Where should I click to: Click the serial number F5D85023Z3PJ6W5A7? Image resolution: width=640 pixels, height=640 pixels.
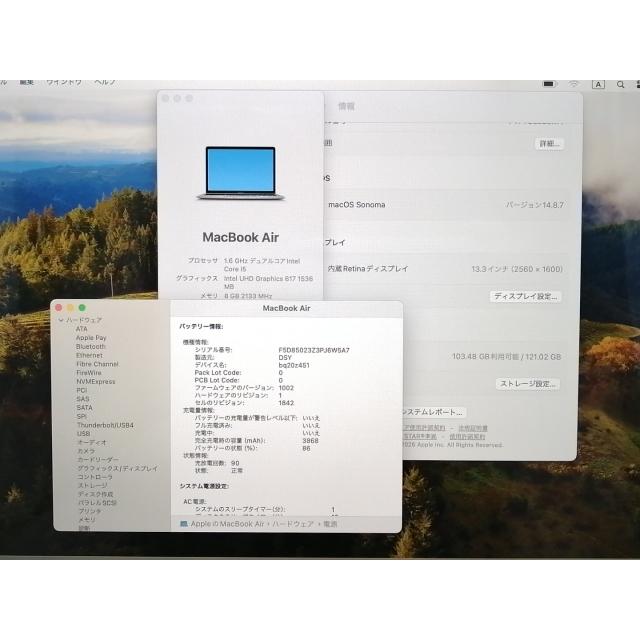coord(314,350)
